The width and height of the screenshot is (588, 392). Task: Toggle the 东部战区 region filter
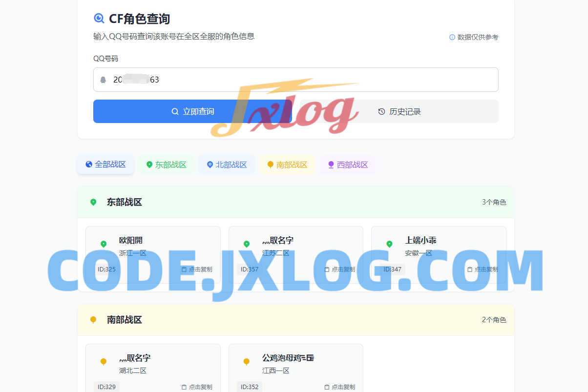pyautogui.click(x=166, y=165)
